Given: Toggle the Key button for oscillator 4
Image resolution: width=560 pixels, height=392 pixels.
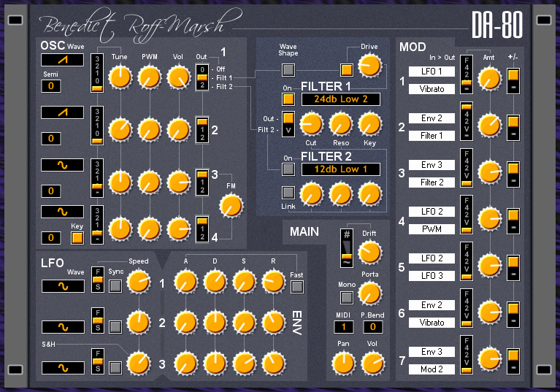Looking at the screenshot, I should point(77,237).
